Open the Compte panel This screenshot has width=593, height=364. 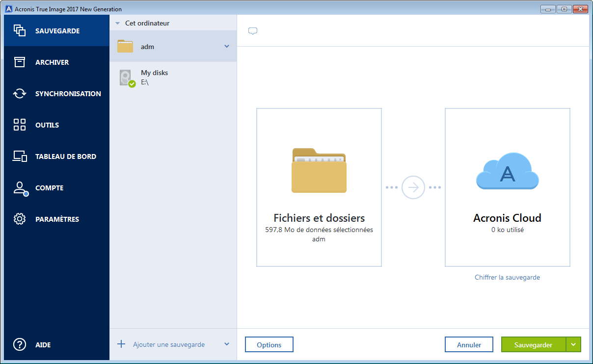[x=20, y=187]
